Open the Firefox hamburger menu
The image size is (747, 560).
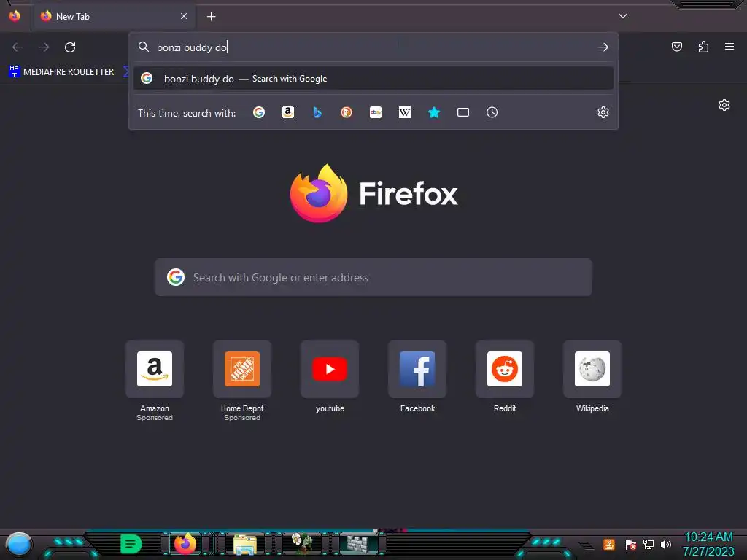coord(729,47)
